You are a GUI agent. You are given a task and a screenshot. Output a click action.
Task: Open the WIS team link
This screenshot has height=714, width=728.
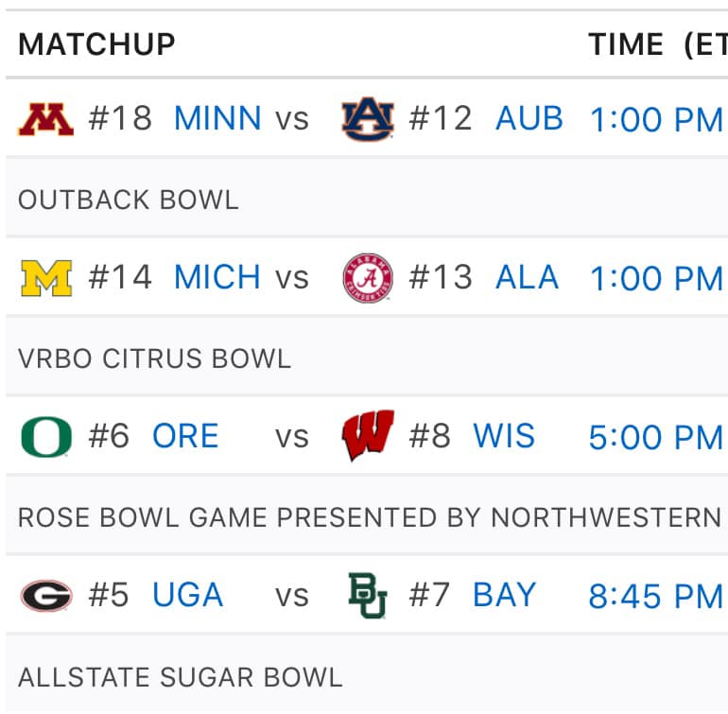[x=504, y=436]
